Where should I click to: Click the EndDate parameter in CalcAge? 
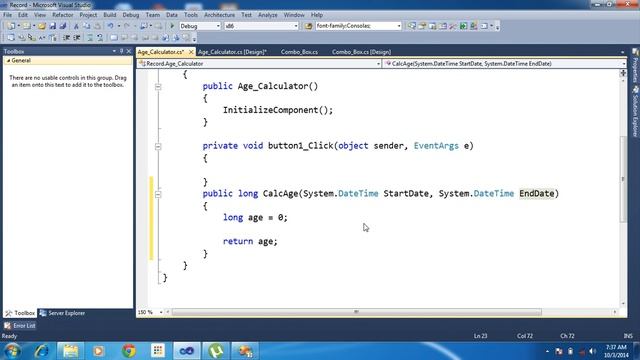click(x=536, y=193)
